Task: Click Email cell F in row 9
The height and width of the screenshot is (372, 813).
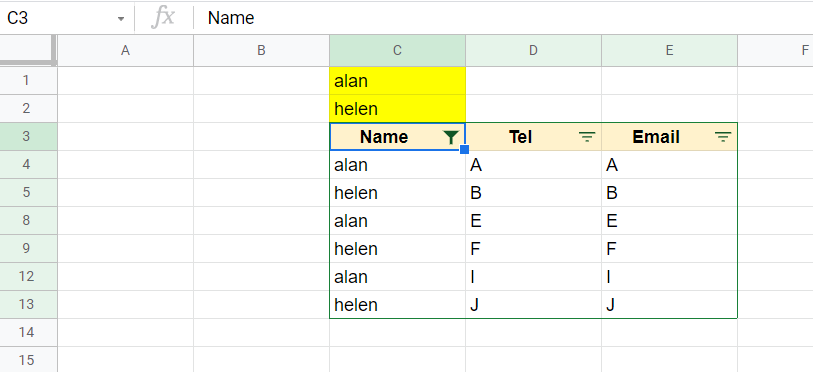Action: (x=669, y=249)
